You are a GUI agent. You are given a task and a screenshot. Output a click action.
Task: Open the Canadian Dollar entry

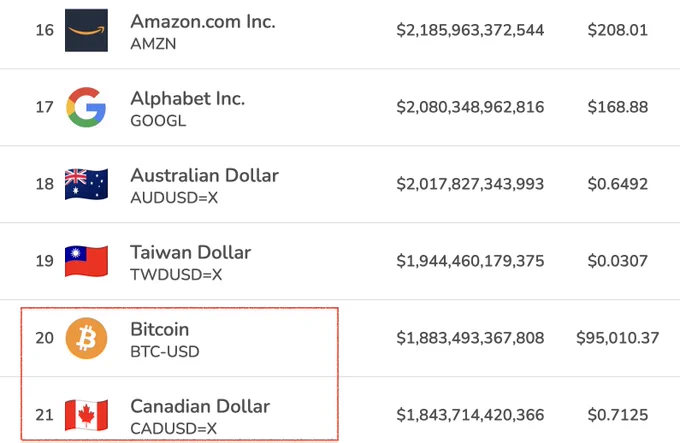(200, 406)
